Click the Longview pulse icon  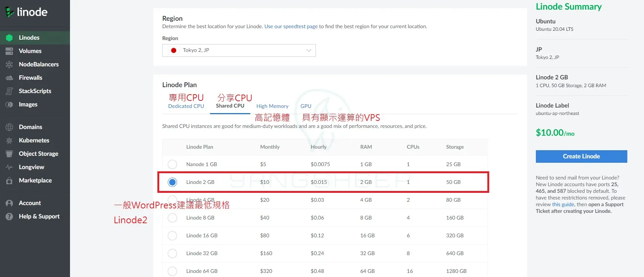pyautogui.click(x=9, y=167)
